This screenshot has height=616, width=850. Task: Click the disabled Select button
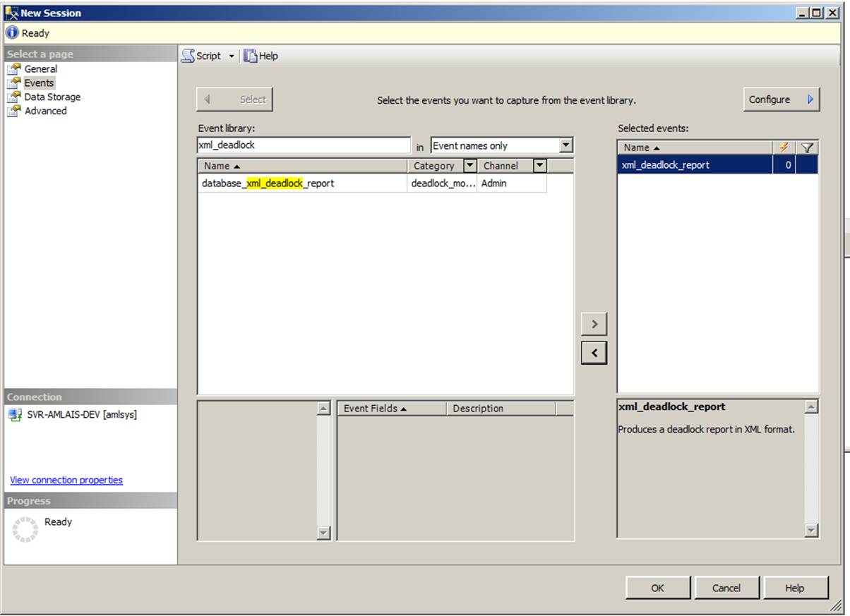(x=234, y=99)
